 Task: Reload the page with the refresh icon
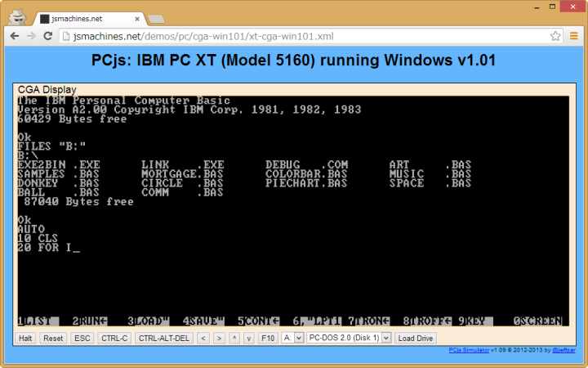click(x=48, y=36)
